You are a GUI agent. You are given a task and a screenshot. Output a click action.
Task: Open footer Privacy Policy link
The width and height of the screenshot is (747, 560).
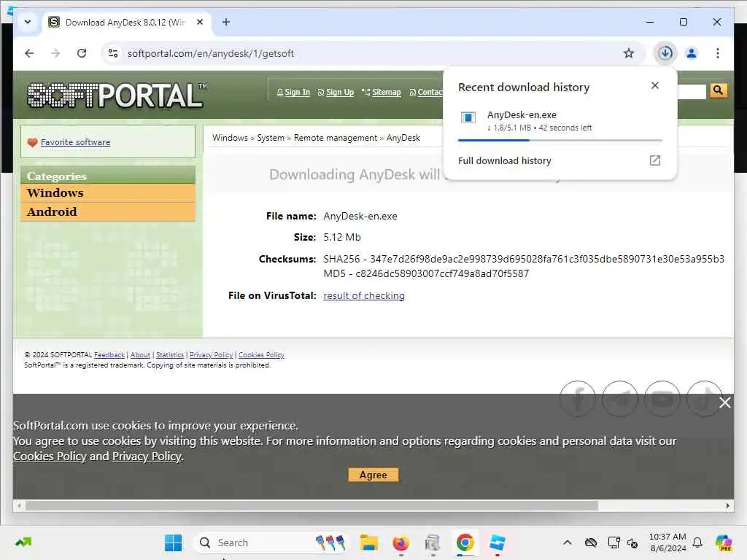tap(211, 355)
